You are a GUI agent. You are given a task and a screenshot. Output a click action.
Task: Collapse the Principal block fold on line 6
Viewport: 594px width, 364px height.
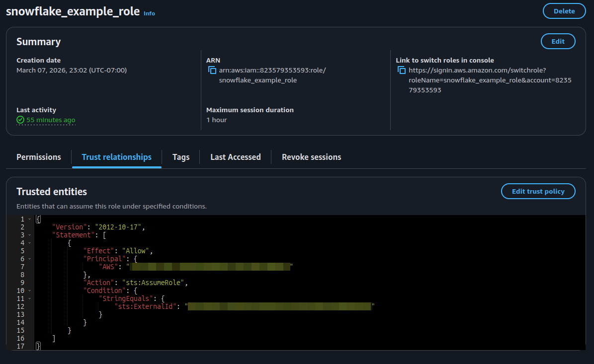click(x=29, y=259)
